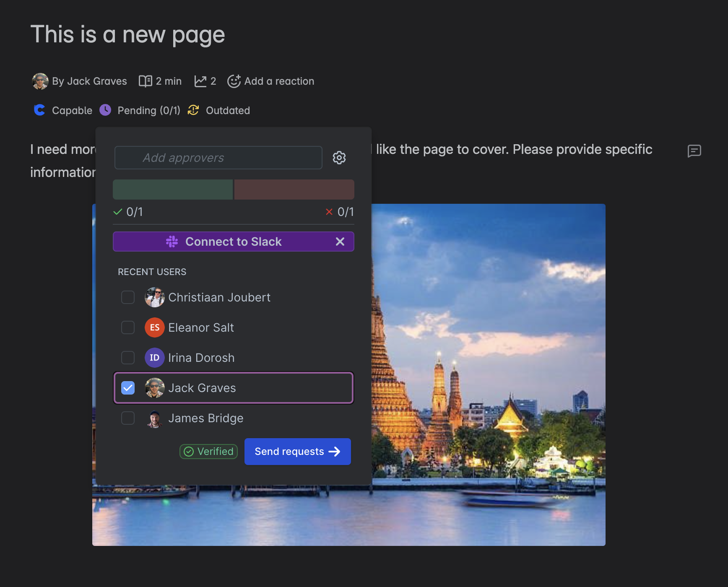Open the approver settings gear
728x587 pixels.
point(339,158)
